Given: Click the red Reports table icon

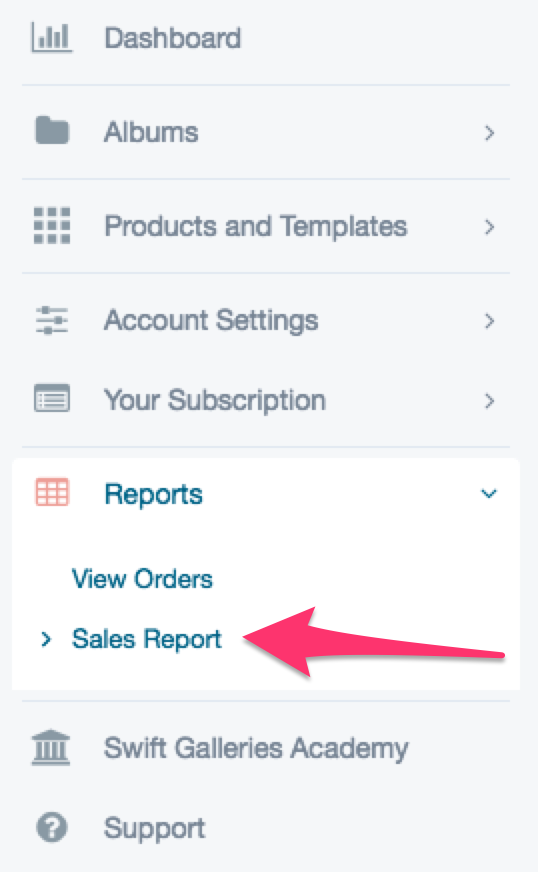Looking at the screenshot, I should click(x=52, y=492).
